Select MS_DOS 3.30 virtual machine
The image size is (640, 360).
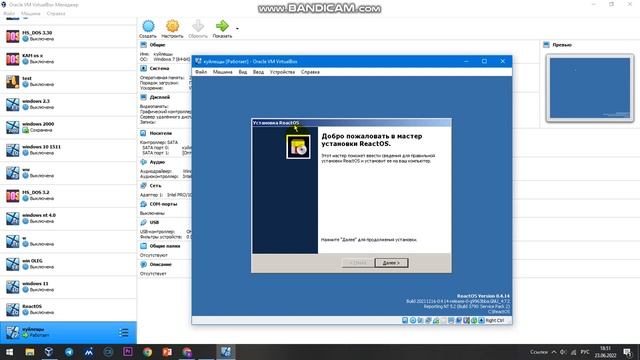[68, 36]
